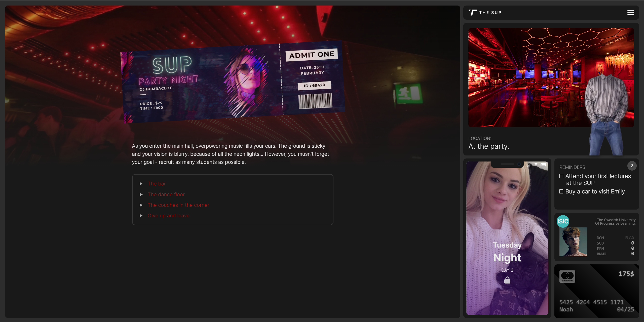
Task: Click THE SUP title text
Action: [490, 13]
